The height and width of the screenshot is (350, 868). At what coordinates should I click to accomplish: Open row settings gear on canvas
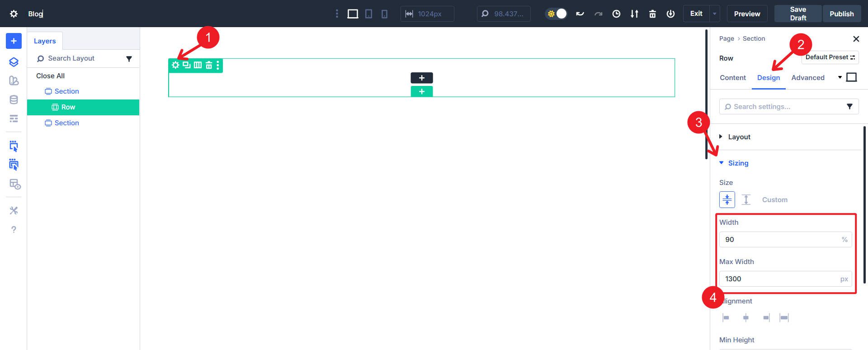pyautogui.click(x=175, y=65)
